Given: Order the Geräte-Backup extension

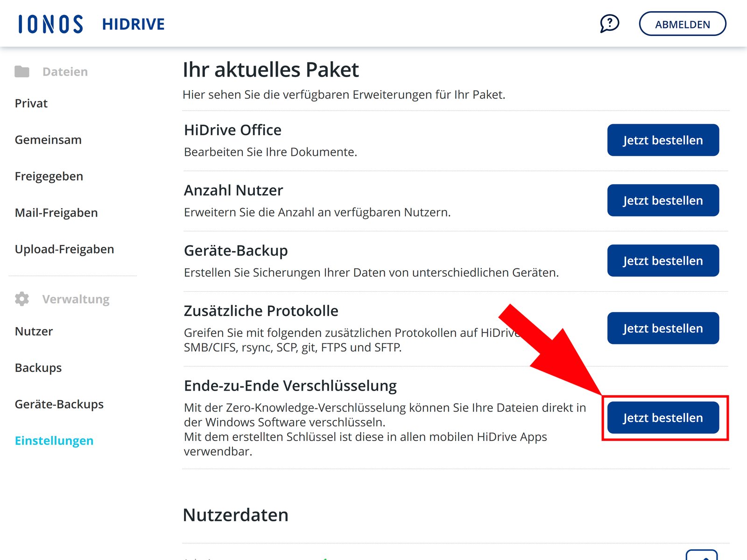Looking at the screenshot, I should [663, 261].
